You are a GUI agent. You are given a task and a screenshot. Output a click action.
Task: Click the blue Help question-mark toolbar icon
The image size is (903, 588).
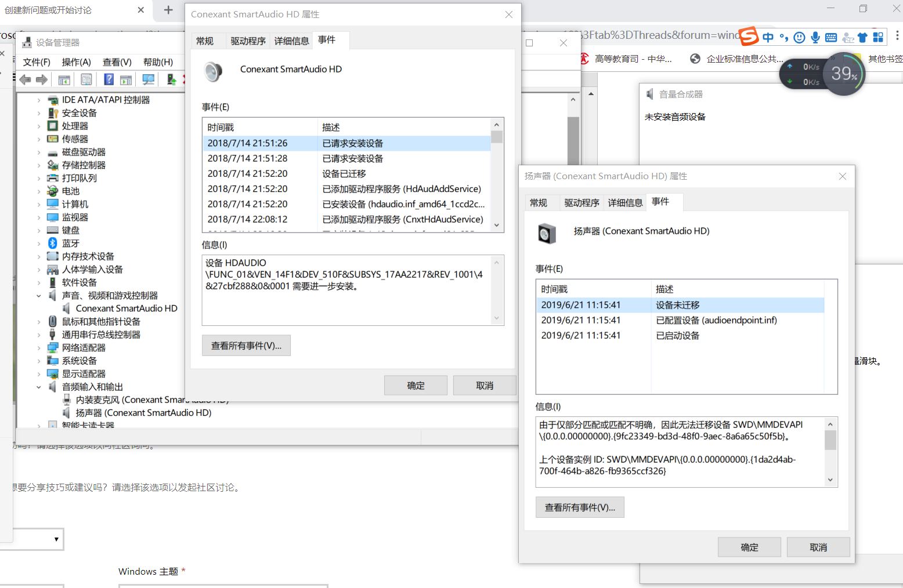[x=109, y=80]
